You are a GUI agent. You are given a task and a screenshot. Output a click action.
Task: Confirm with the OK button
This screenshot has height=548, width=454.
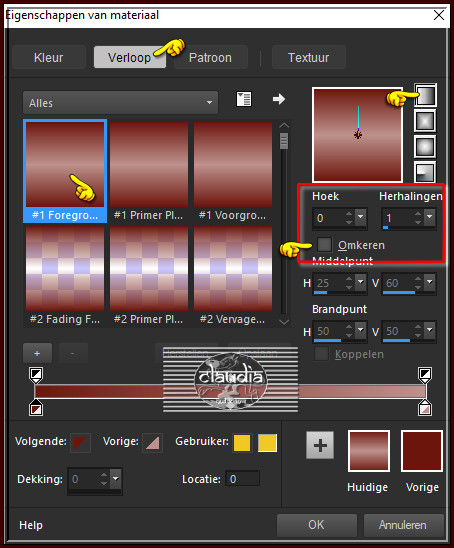(317, 525)
